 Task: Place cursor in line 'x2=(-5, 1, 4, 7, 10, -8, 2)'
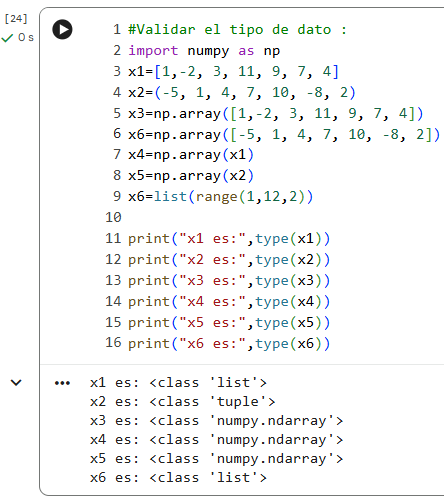[x=242, y=93]
